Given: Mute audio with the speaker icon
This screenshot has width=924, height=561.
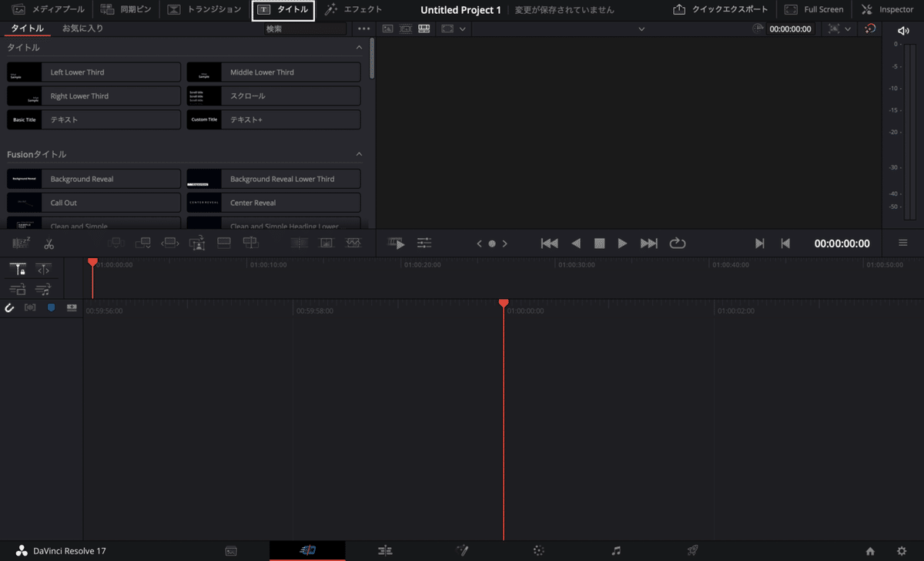Looking at the screenshot, I should [x=903, y=30].
